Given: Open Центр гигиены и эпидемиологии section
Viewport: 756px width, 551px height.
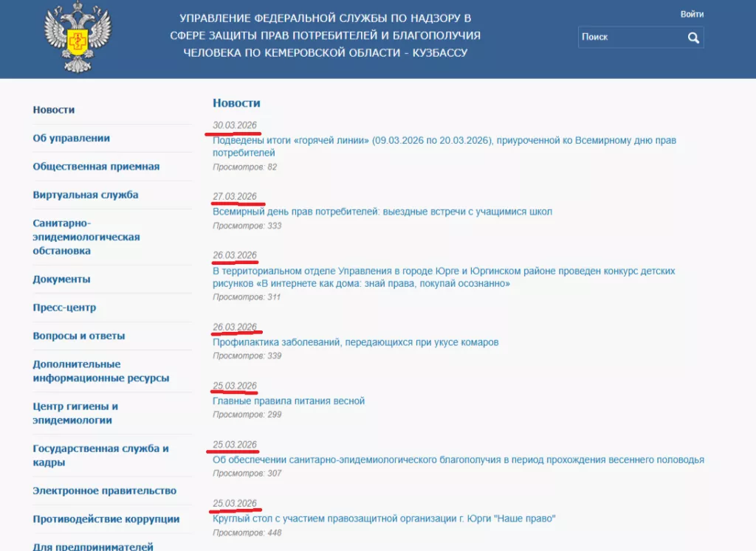Looking at the screenshot, I should point(75,413).
